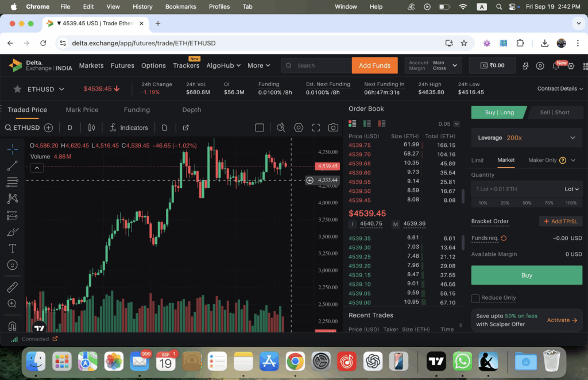Add ETHUSD to favorites with the star
This screenshot has height=380, width=588.
tap(17, 89)
